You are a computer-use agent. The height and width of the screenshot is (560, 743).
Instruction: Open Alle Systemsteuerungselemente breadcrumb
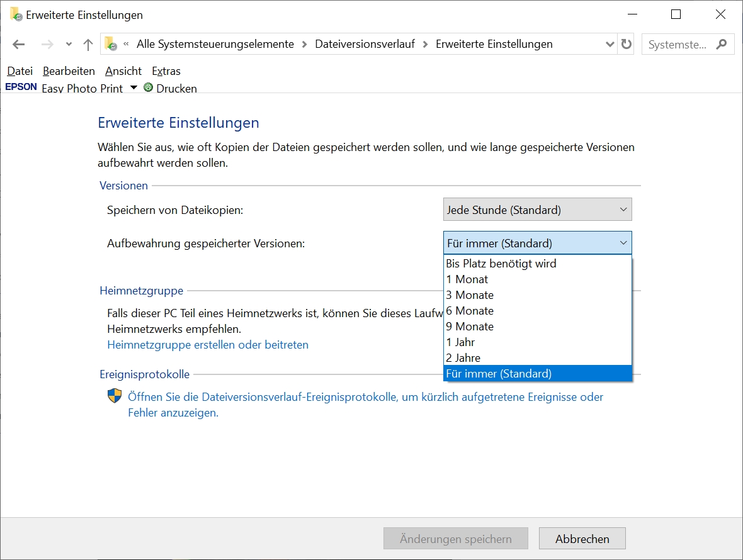pos(215,44)
